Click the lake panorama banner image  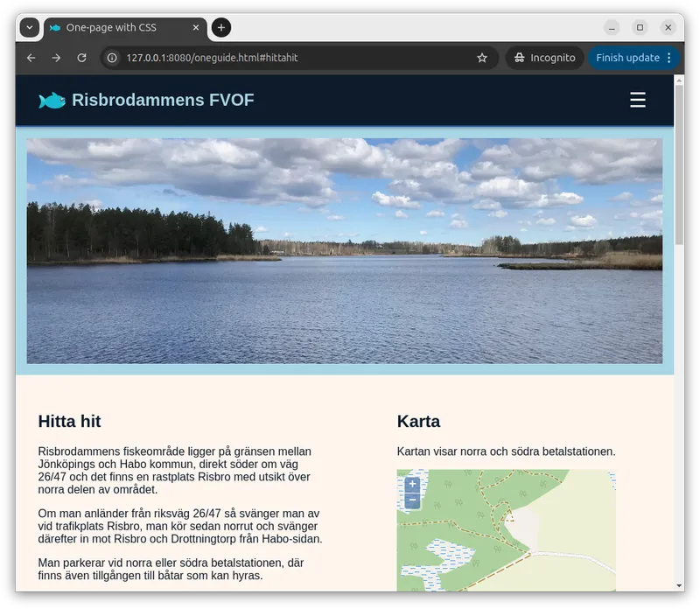(x=344, y=250)
